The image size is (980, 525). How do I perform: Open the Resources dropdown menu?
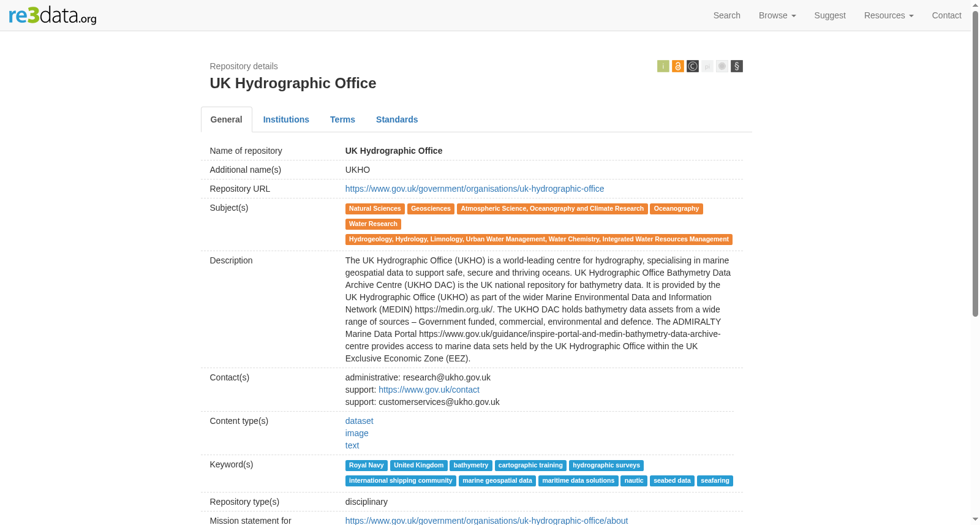tap(889, 15)
